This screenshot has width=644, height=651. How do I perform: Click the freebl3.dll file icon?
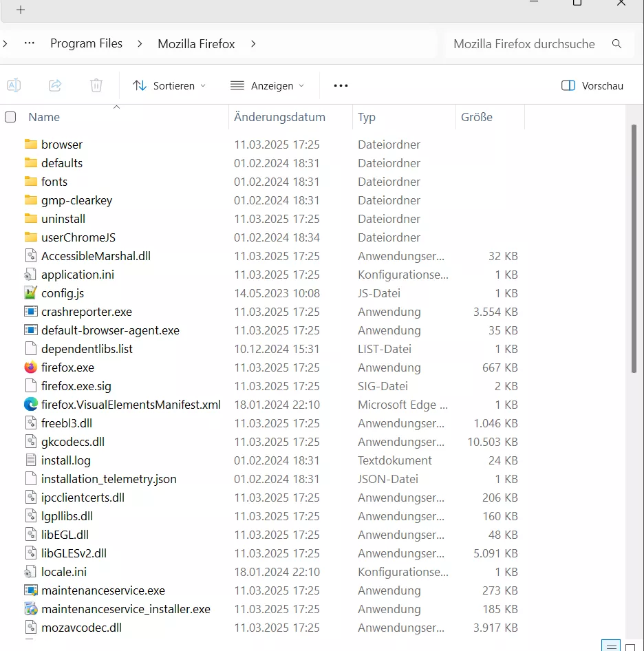[31, 423]
